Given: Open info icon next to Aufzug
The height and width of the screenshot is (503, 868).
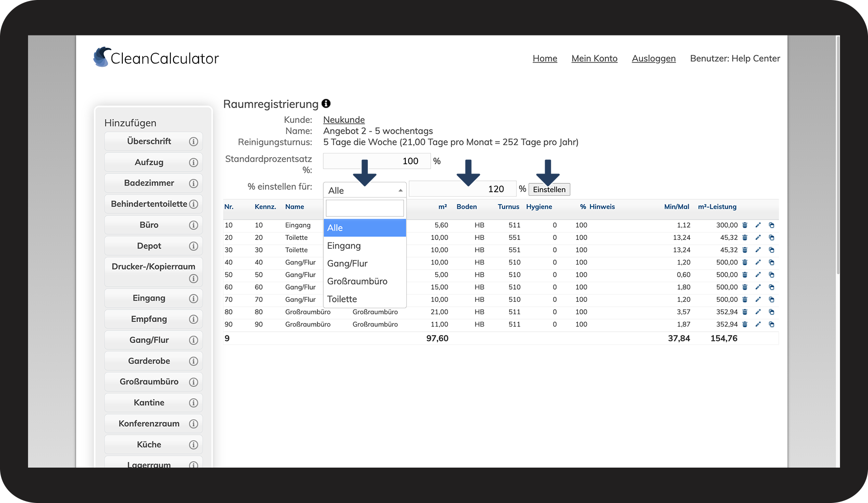Looking at the screenshot, I should [194, 163].
